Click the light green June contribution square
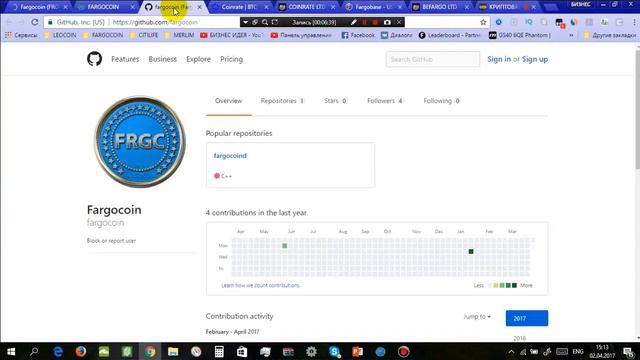 click(284, 246)
